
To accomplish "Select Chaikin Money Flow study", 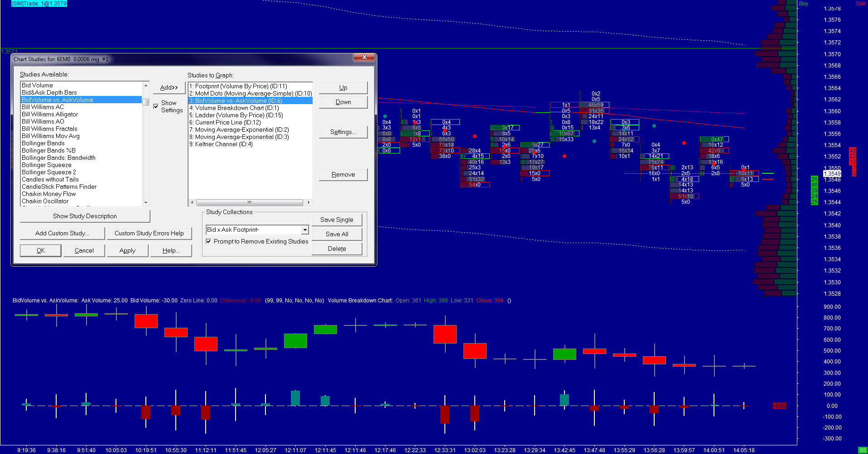I will (x=82, y=194).
